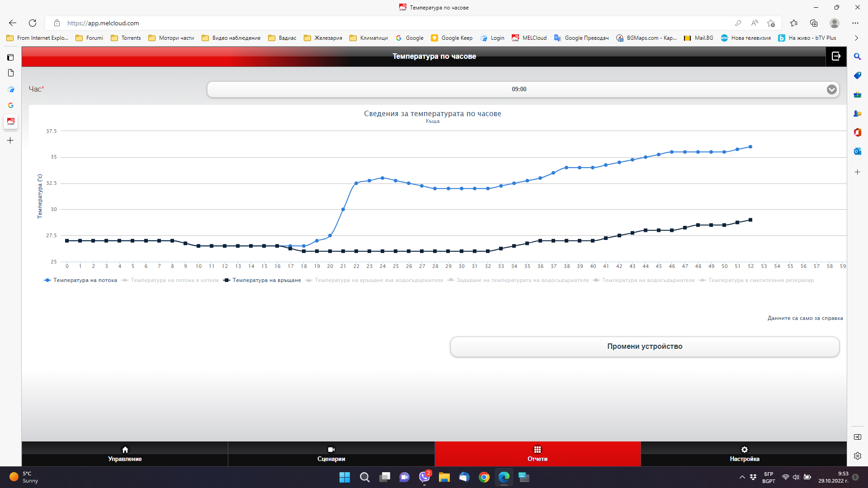868x488 pixels.
Task: Click the logout icon in red header
Action: tap(836, 56)
